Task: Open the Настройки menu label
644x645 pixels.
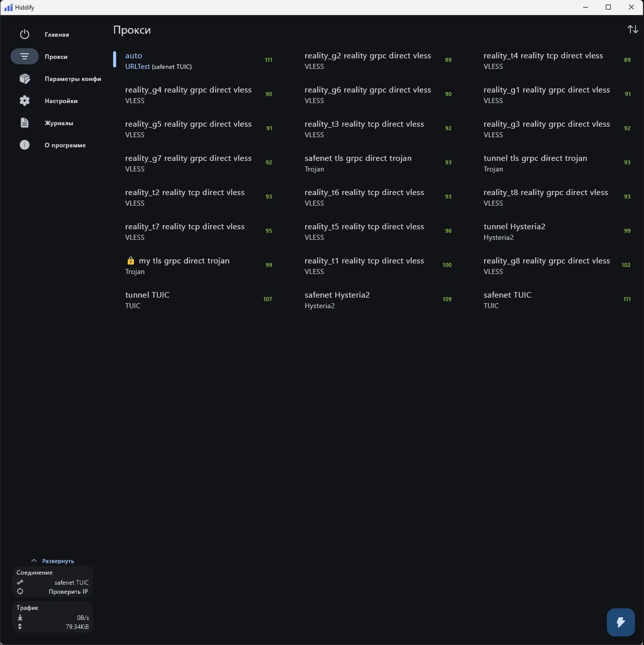Action: (x=61, y=101)
